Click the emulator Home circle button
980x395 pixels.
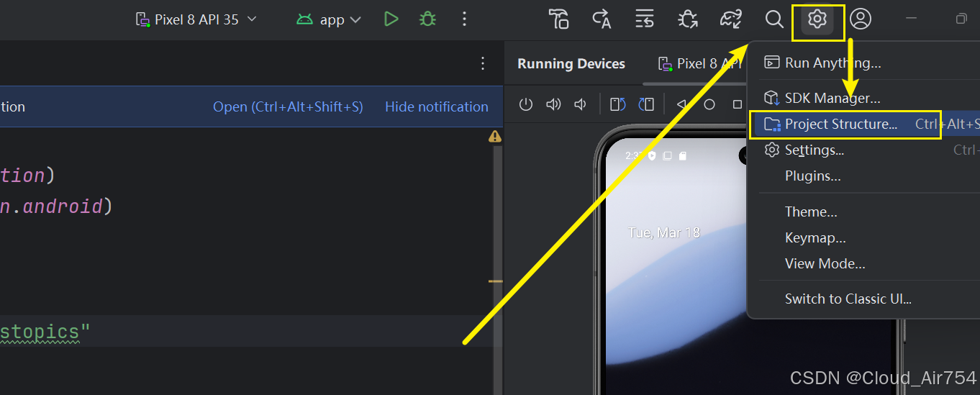point(709,105)
